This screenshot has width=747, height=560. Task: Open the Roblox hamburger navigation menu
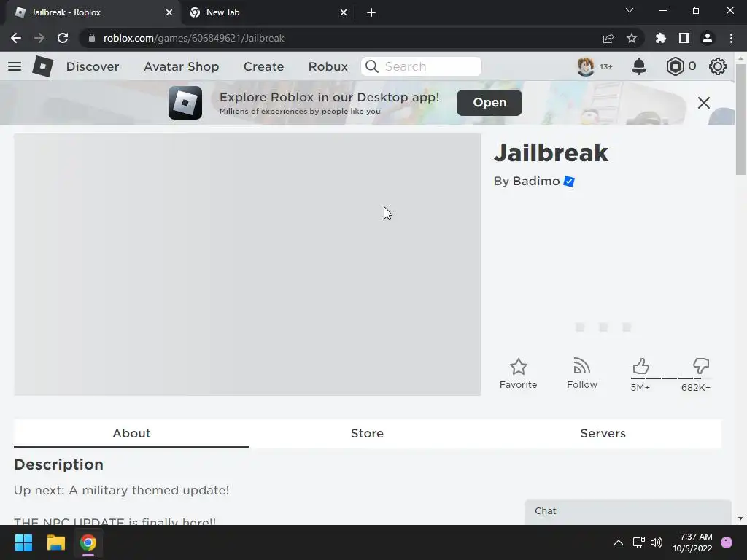point(15,66)
